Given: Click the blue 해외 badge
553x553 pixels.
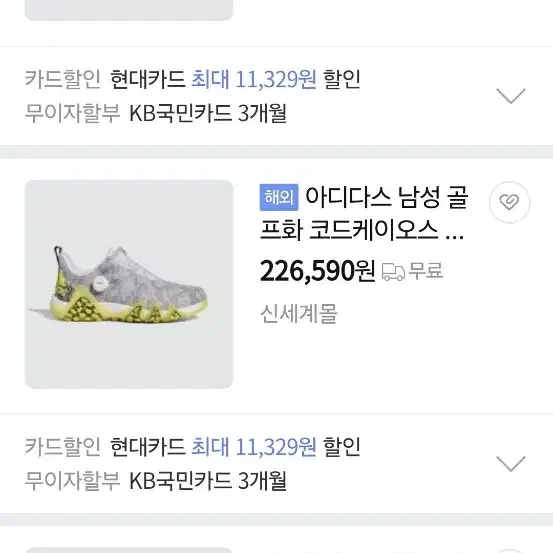Looking at the screenshot, I should pos(279,198).
